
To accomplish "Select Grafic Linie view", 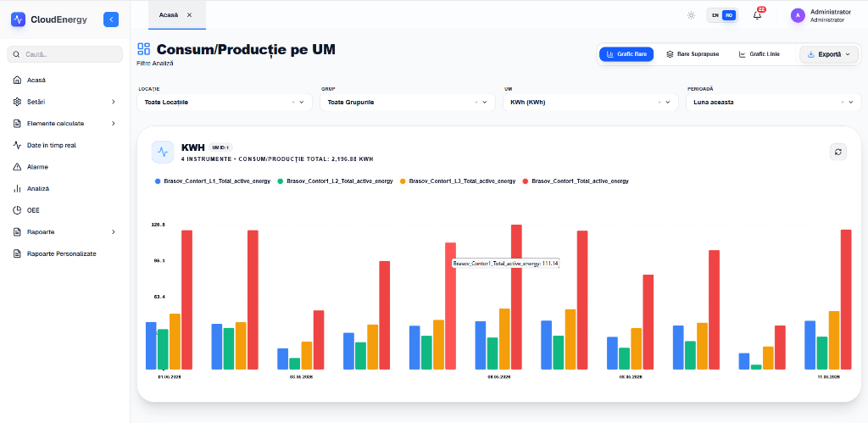I will click(x=759, y=54).
